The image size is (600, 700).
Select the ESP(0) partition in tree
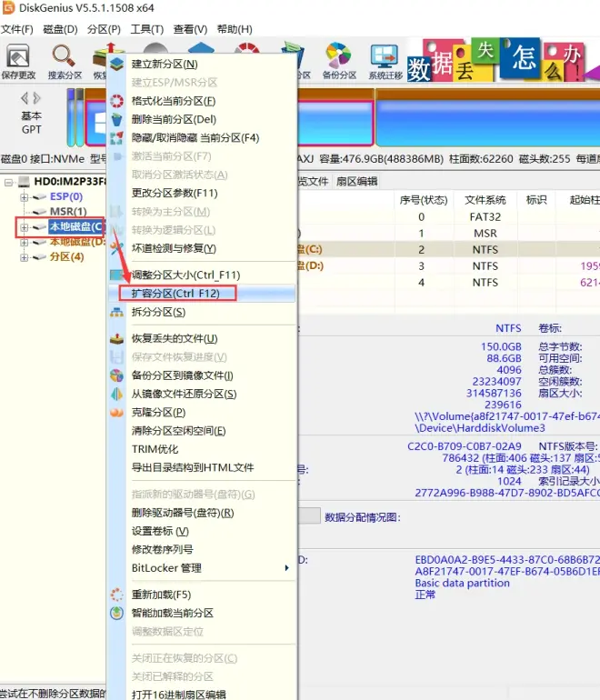point(66,197)
